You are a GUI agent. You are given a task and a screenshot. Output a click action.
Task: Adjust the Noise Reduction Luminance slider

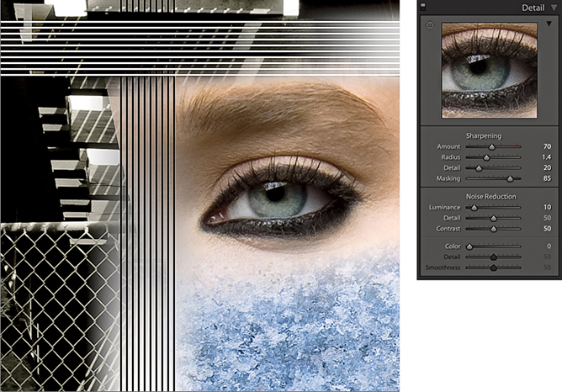tap(475, 208)
